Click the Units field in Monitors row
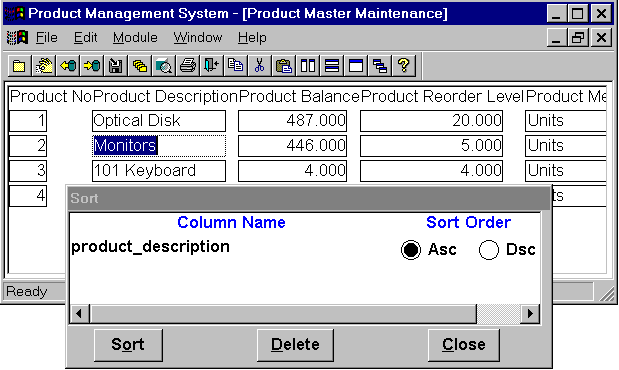This screenshot has width=619, height=370. pyautogui.click(x=566, y=146)
